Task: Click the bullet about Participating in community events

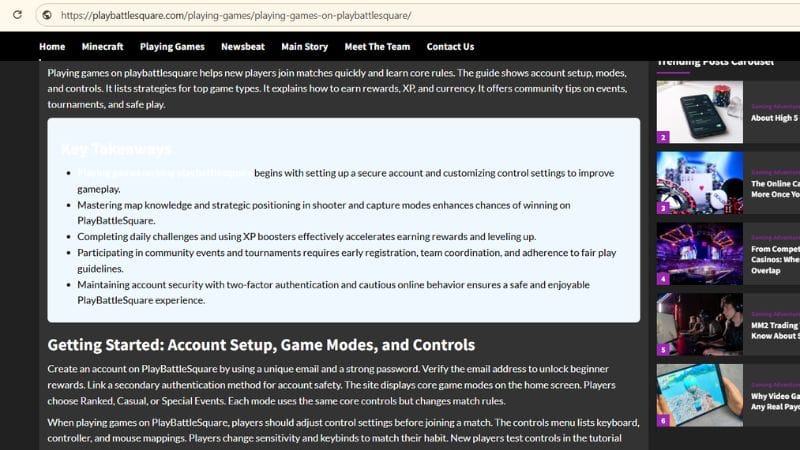Action: point(347,260)
